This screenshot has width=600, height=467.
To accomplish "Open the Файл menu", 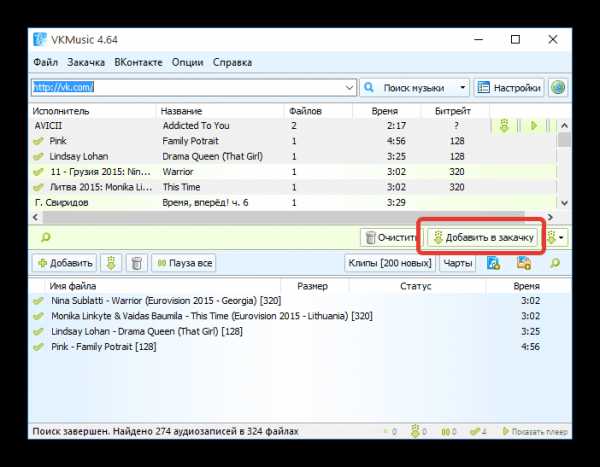I will point(45,62).
